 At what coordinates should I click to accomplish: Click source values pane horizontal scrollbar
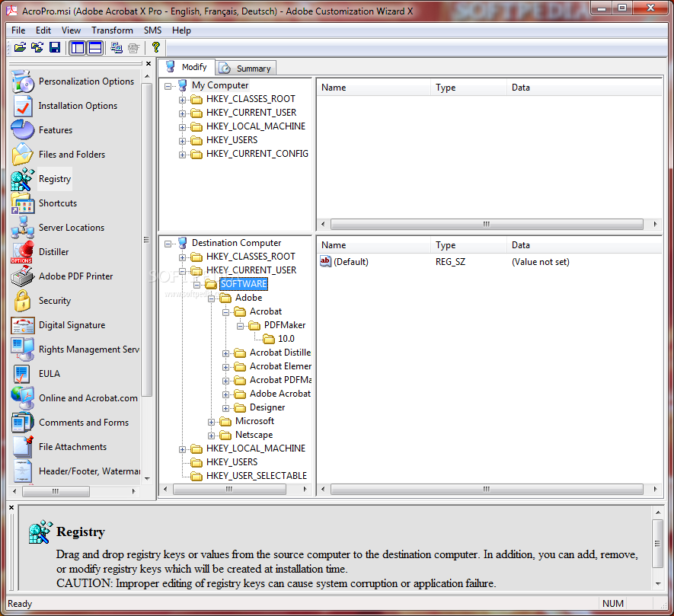tap(487, 224)
